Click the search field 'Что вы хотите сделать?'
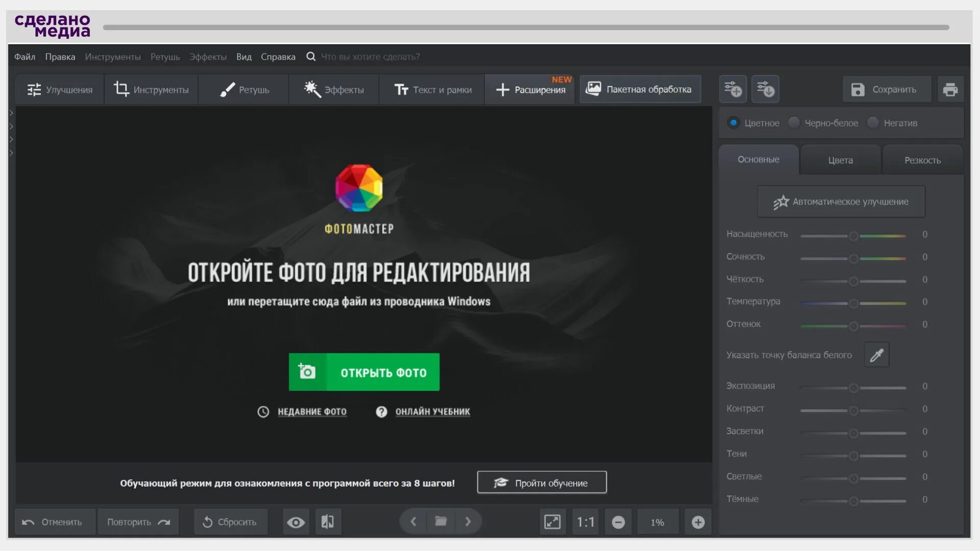Viewport: 980px width, 551px height. [x=371, y=57]
